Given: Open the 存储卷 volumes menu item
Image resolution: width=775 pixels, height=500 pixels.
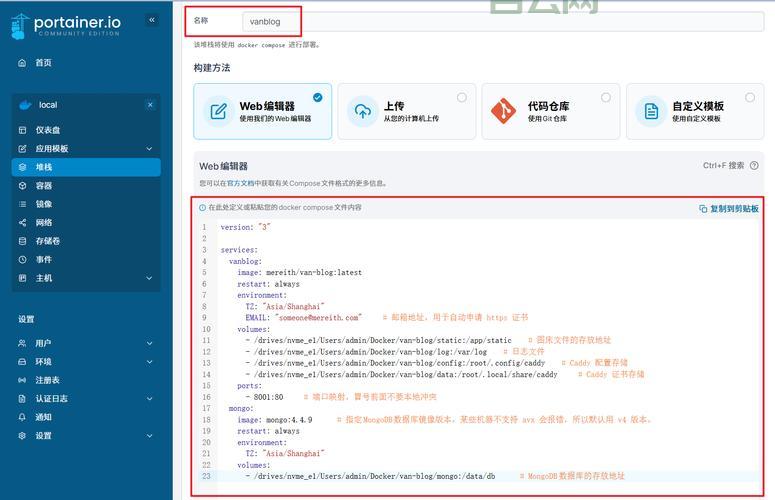Looking at the screenshot, I should coord(86,241).
